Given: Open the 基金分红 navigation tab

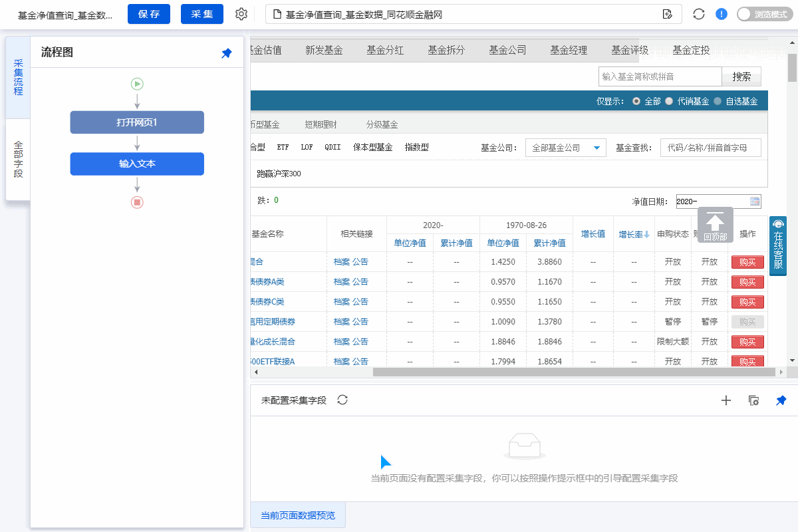Looking at the screenshot, I should pyautogui.click(x=385, y=50).
